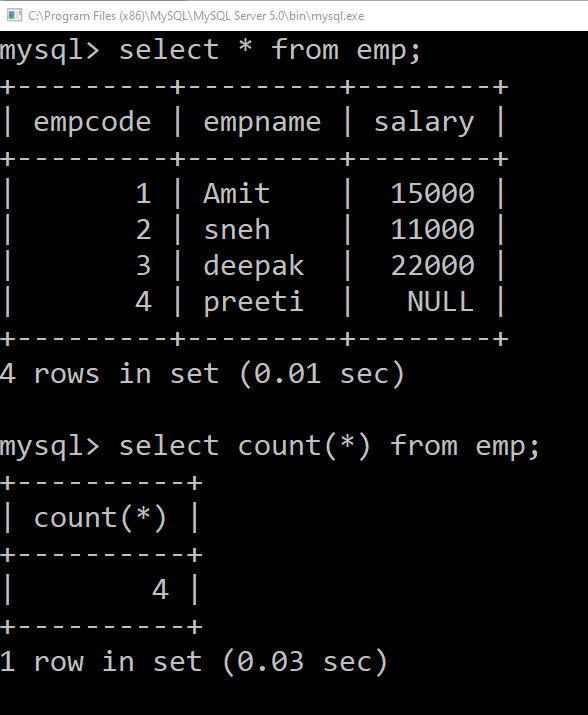Click the salary value 22000

click(x=432, y=265)
